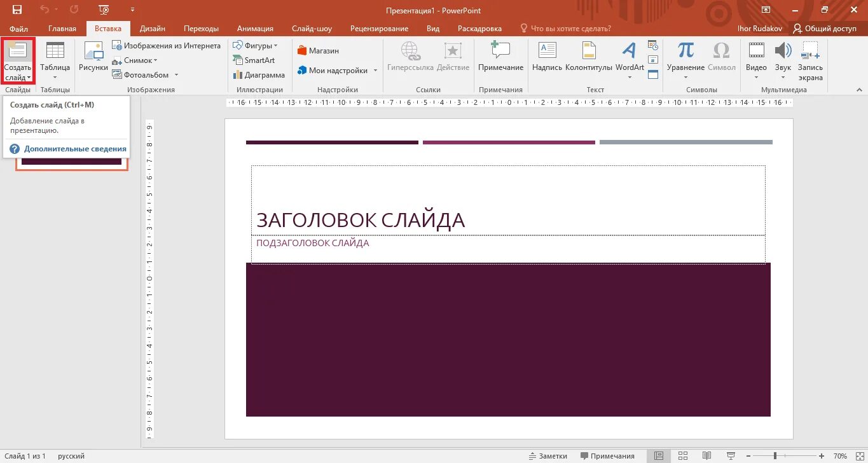Image resolution: width=868 pixels, height=463 pixels.
Task: Click the zoom slider handle
Action: coord(775,456)
